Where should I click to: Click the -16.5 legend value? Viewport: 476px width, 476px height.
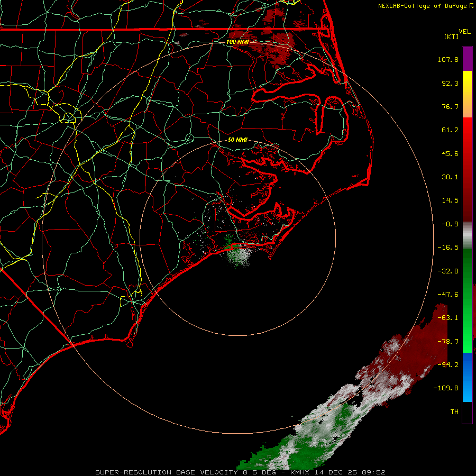(448, 248)
